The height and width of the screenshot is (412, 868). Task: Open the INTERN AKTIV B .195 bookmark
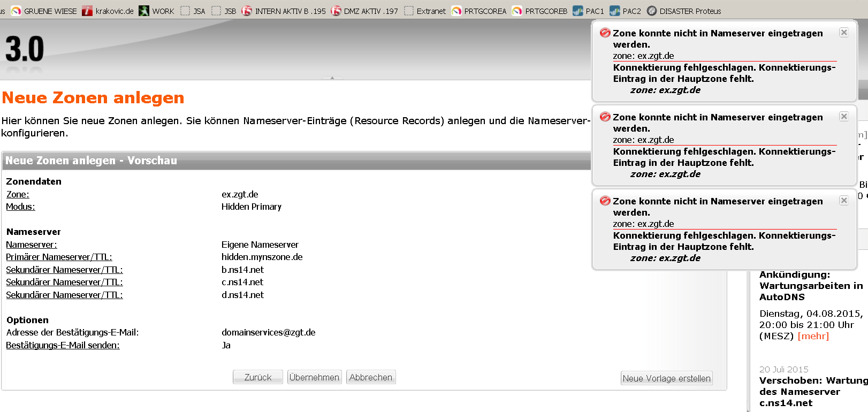point(284,11)
